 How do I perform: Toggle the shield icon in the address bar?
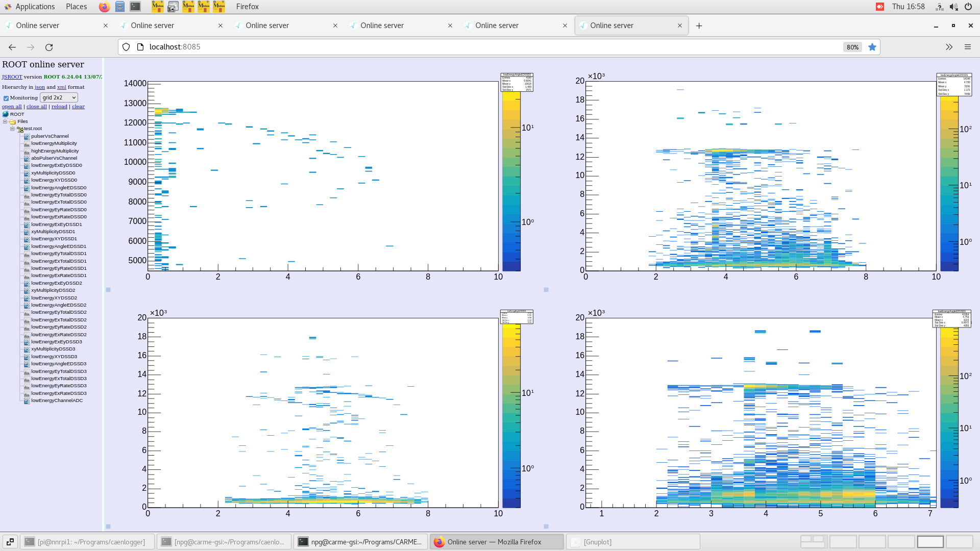(x=126, y=46)
